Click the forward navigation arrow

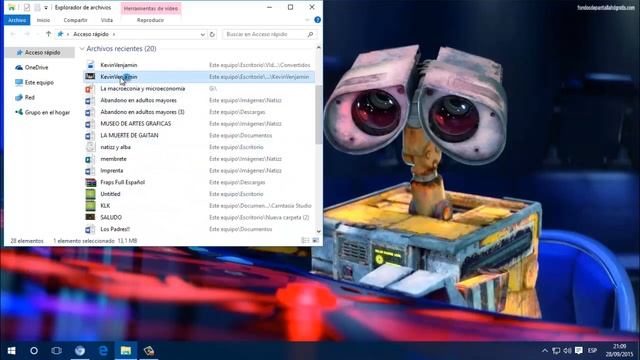[x=27, y=34]
